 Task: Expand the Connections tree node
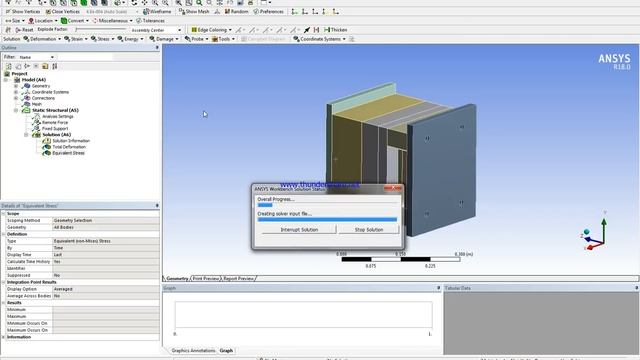pos(16,98)
